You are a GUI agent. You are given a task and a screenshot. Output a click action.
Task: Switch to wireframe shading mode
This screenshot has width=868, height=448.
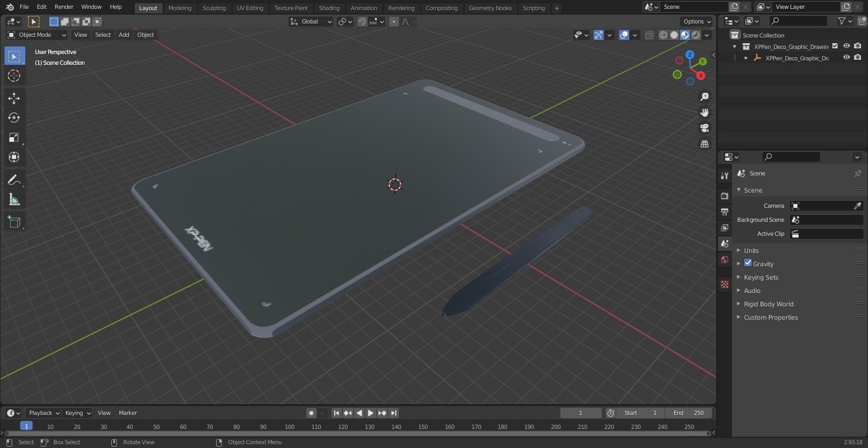(663, 35)
